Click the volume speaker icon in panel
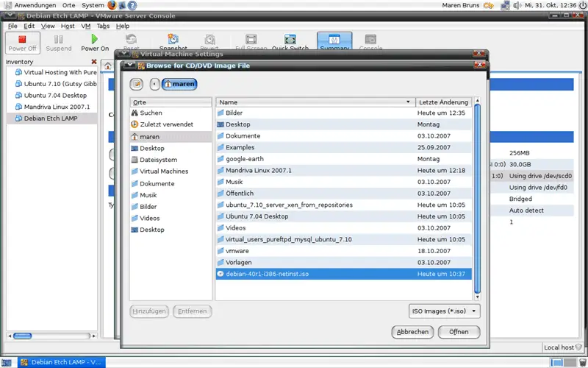This screenshot has height=368, width=588. tap(517, 5)
